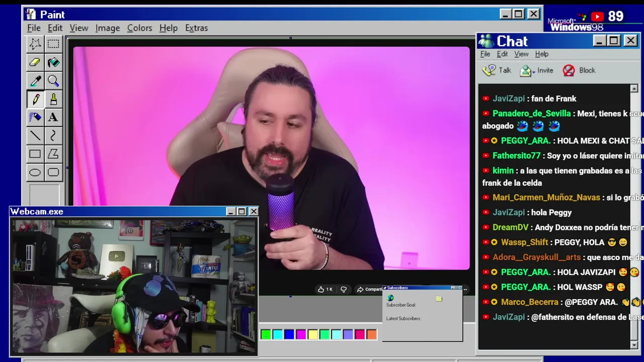Select the straight Line tool
Viewport: 644px width, 362px height.
tap(35, 136)
